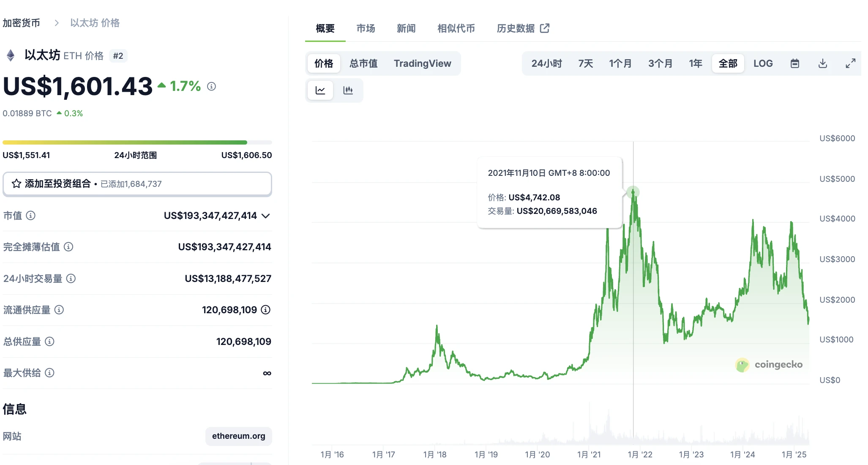Click info icon next to 市值

(x=31, y=216)
